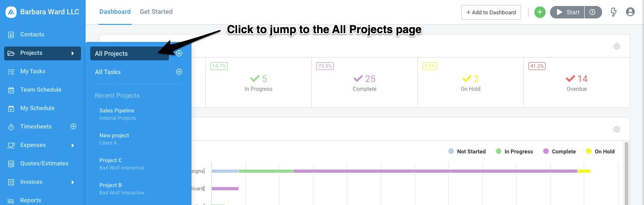Expand the Projects sidebar menu arrow

(73, 53)
